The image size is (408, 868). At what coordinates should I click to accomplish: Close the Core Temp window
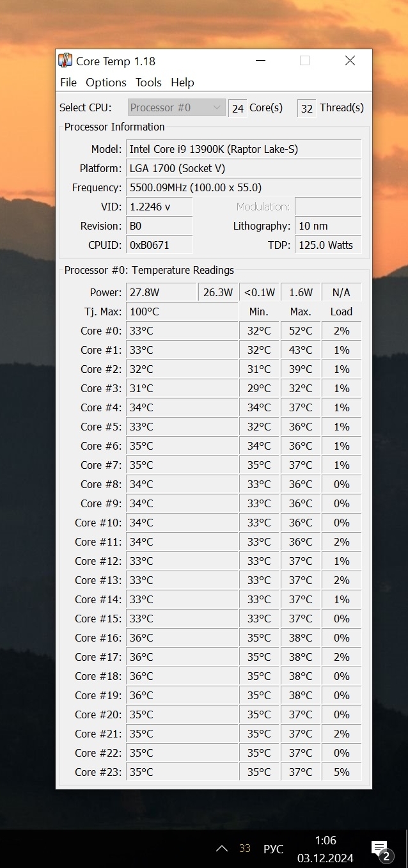pos(350,61)
